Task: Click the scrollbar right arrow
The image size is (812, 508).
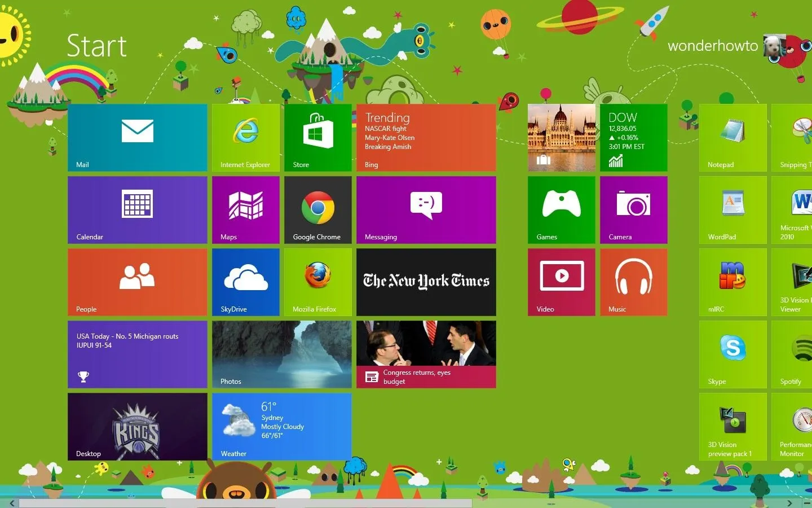Action: point(789,503)
